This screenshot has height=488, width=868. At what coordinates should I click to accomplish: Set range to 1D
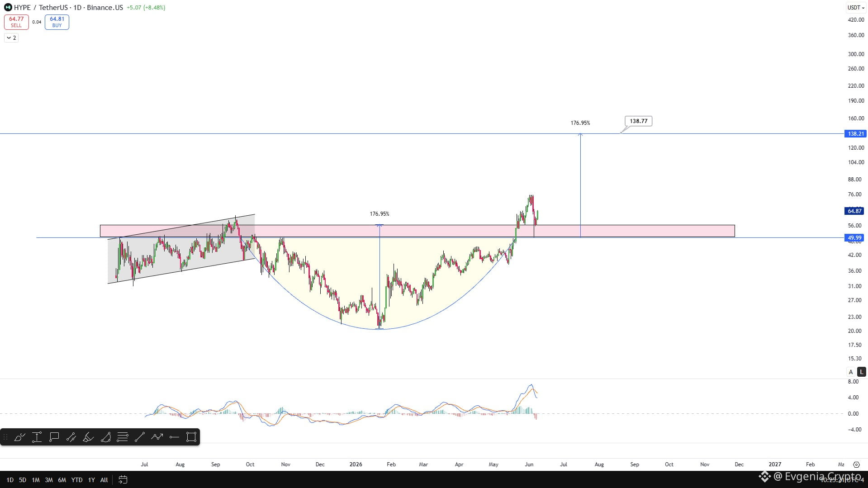pos(10,480)
